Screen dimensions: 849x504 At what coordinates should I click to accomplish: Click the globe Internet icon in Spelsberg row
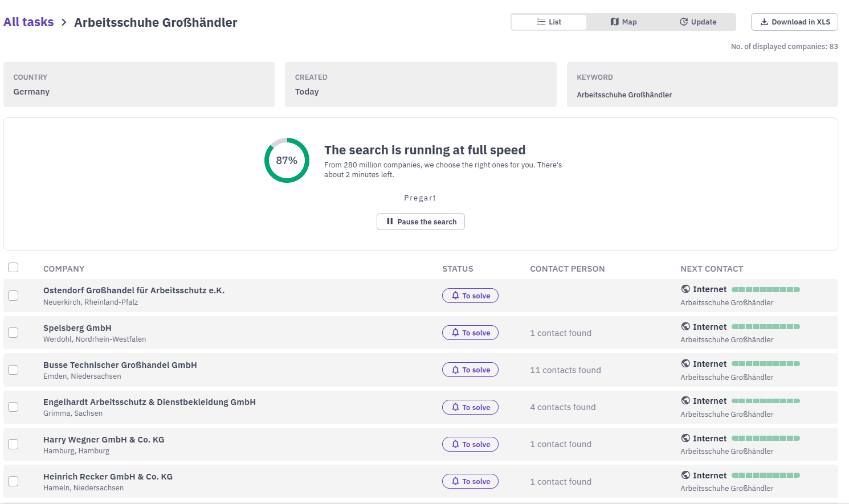pyautogui.click(x=685, y=326)
